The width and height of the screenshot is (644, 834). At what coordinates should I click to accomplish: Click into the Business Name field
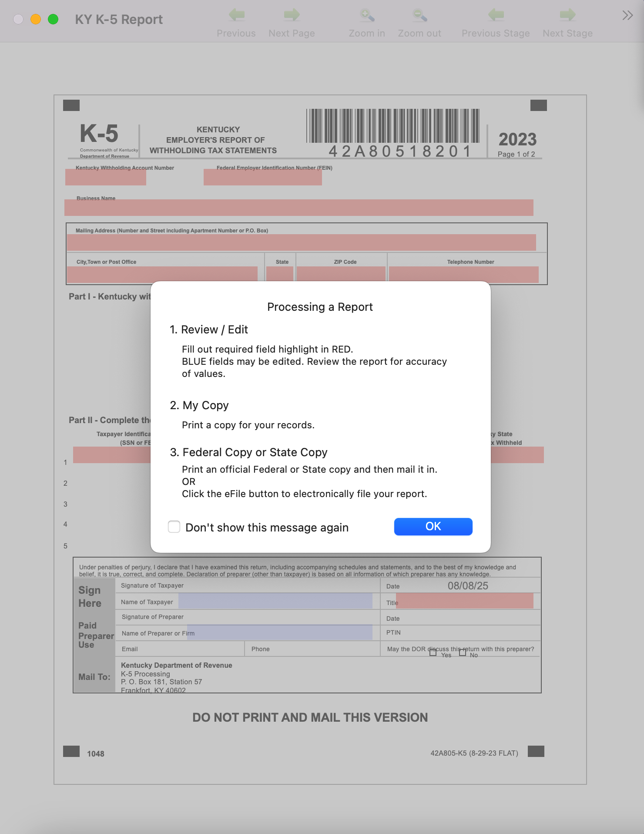pyautogui.click(x=299, y=208)
